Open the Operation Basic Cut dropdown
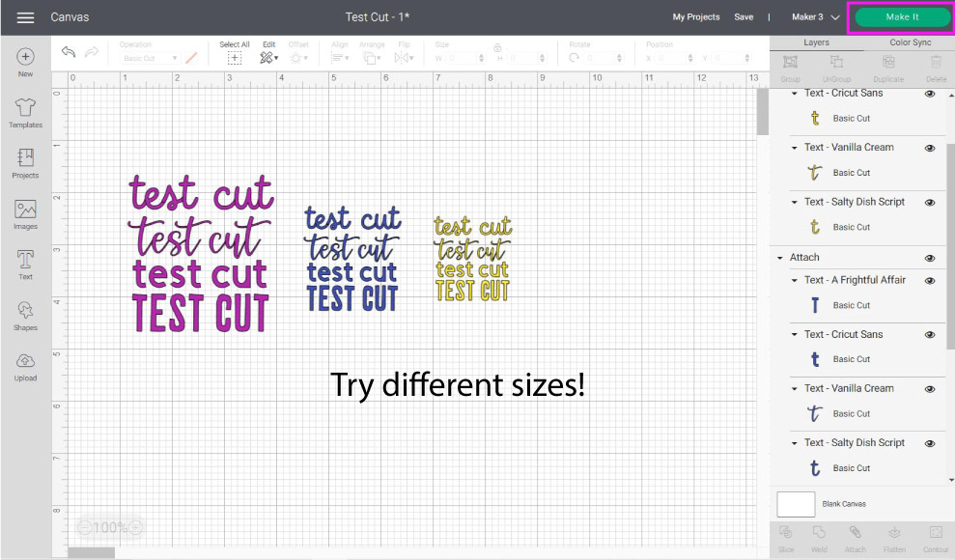Viewport: 955px width, 560px height. click(148, 59)
